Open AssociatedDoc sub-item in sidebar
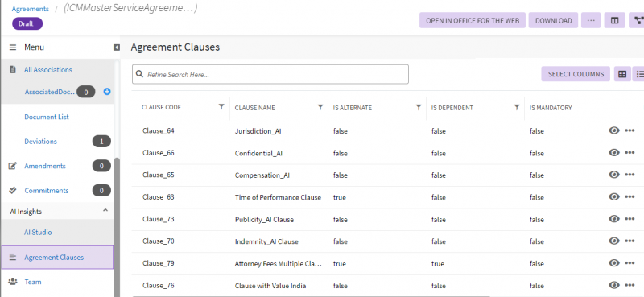 [x=51, y=92]
